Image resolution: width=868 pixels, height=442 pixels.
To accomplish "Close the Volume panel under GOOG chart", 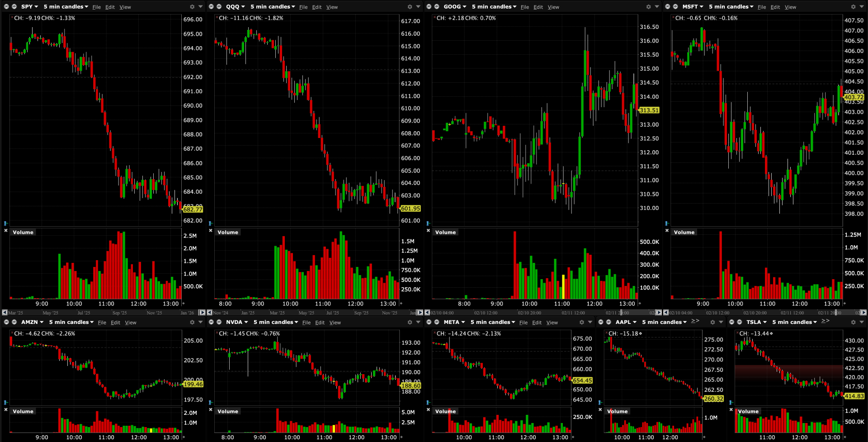I will coord(428,231).
